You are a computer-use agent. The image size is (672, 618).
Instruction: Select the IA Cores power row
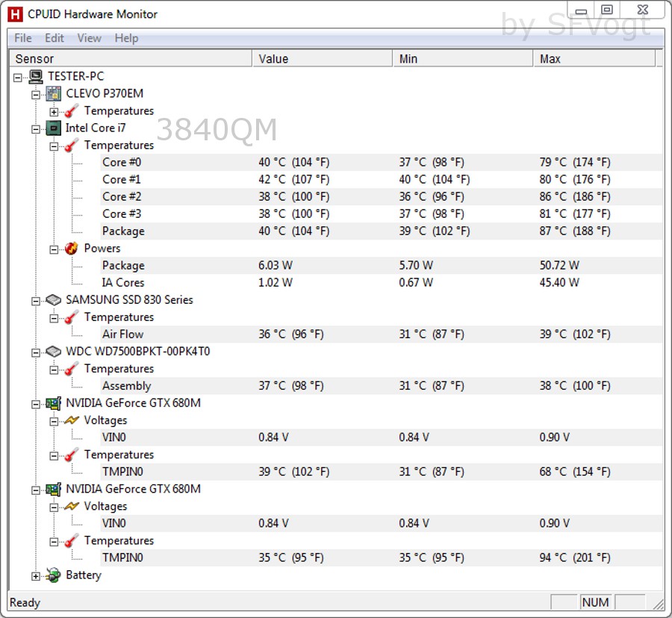click(x=382, y=283)
